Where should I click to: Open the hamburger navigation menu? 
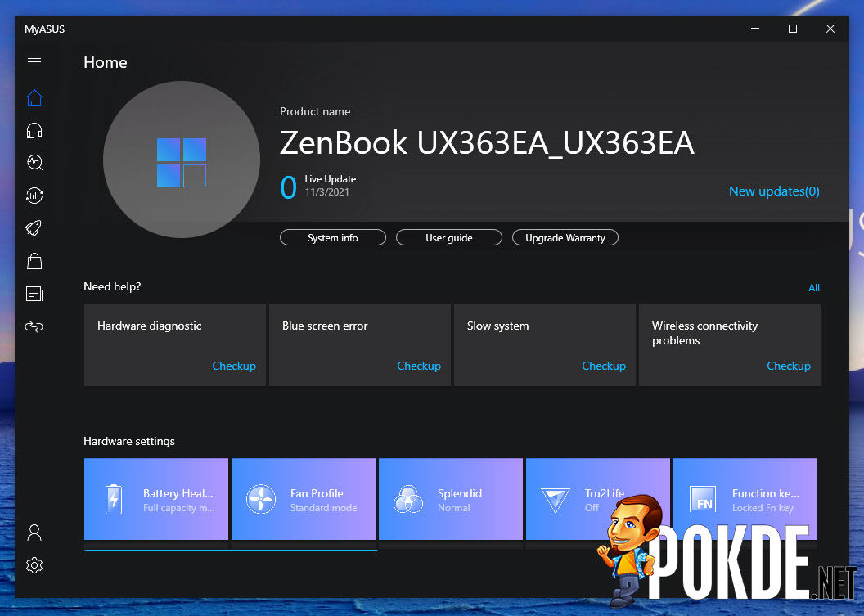[x=34, y=61]
